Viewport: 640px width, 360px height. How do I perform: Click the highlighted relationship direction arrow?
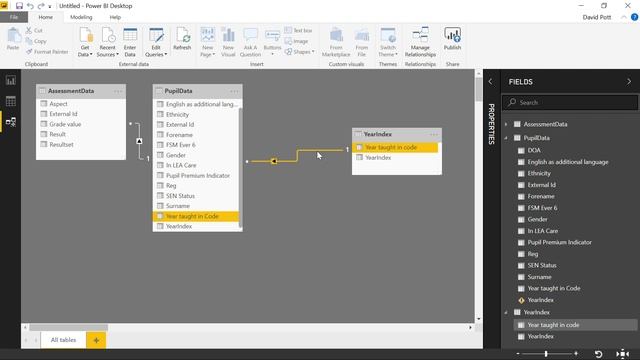pyautogui.click(x=273, y=161)
